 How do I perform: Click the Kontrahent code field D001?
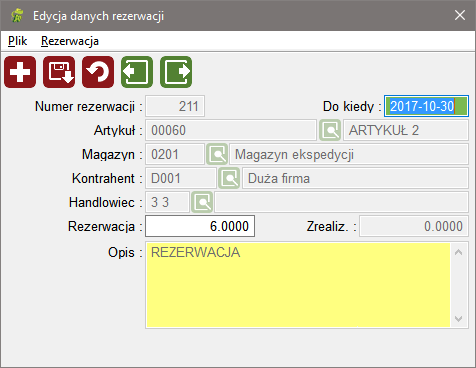point(181,178)
